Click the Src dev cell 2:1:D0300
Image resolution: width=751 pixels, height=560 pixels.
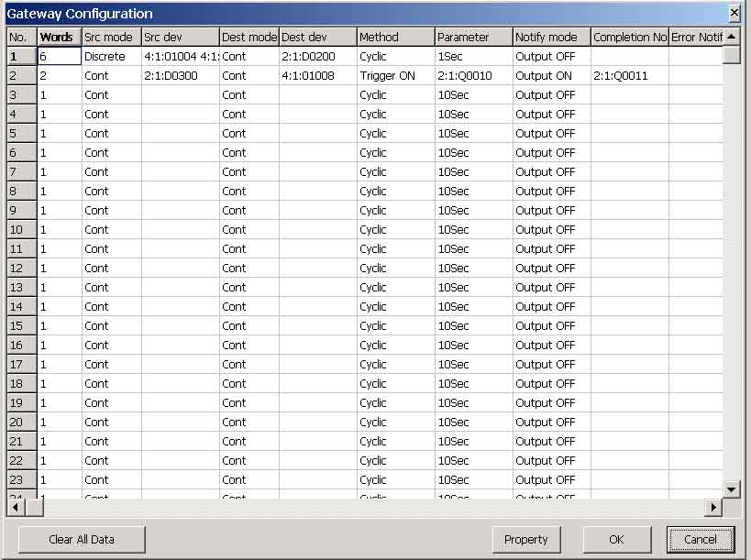(x=180, y=76)
